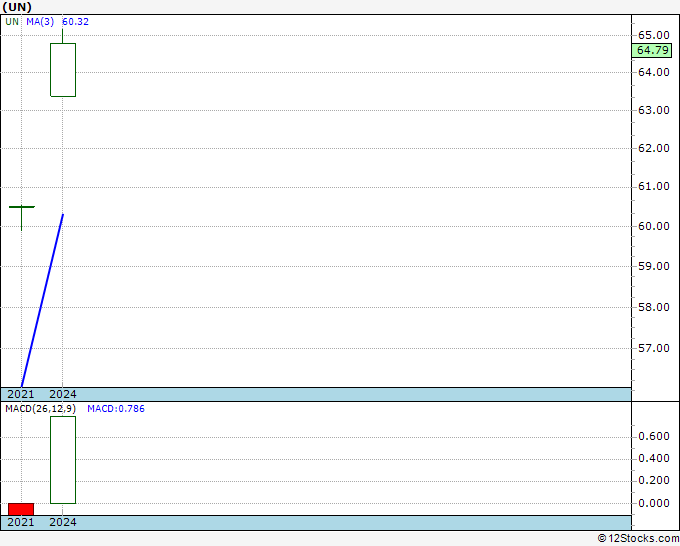This screenshot has height=546, width=680.
Task: Click the UN ticker label in legend
Action: [12, 22]
